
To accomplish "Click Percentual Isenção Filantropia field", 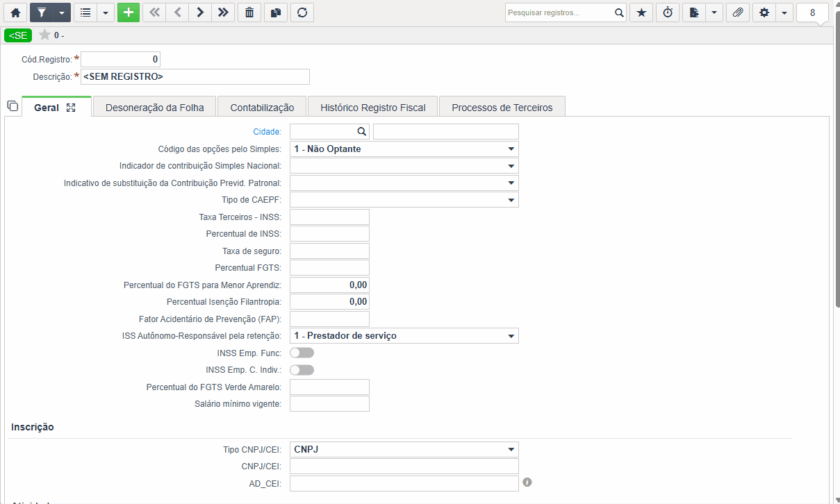I will click(329, 302).
